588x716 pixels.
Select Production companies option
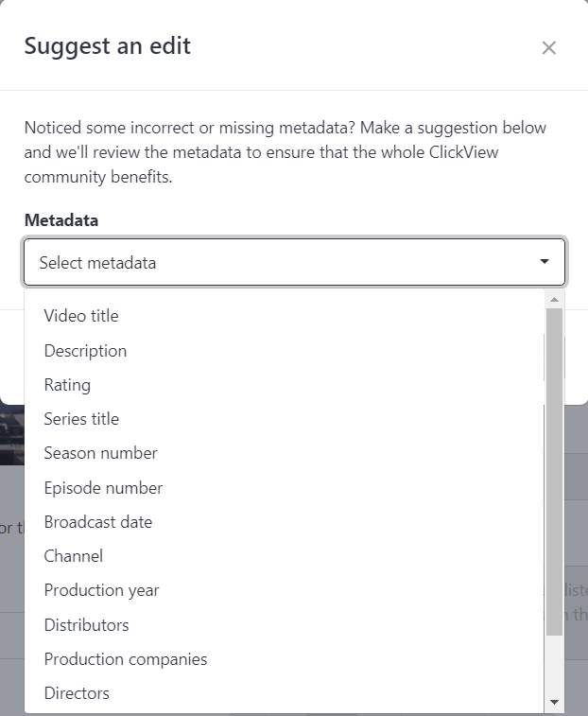pos(285,659)
